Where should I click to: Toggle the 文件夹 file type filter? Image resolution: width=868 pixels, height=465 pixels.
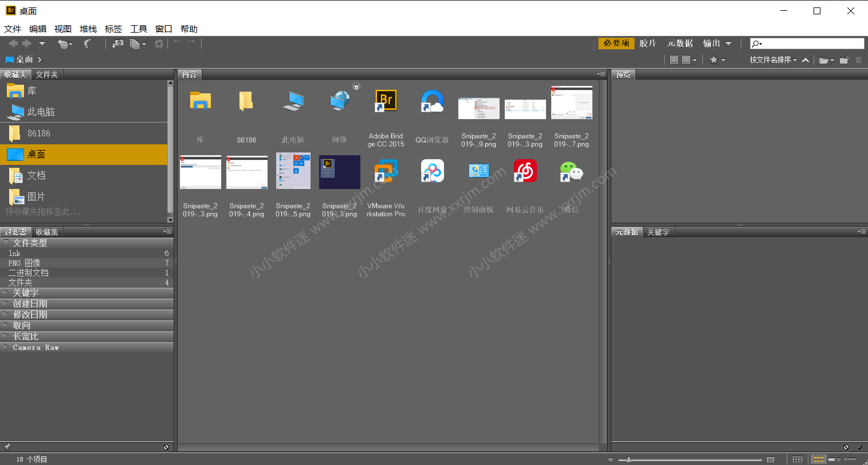tap(87, 282)
